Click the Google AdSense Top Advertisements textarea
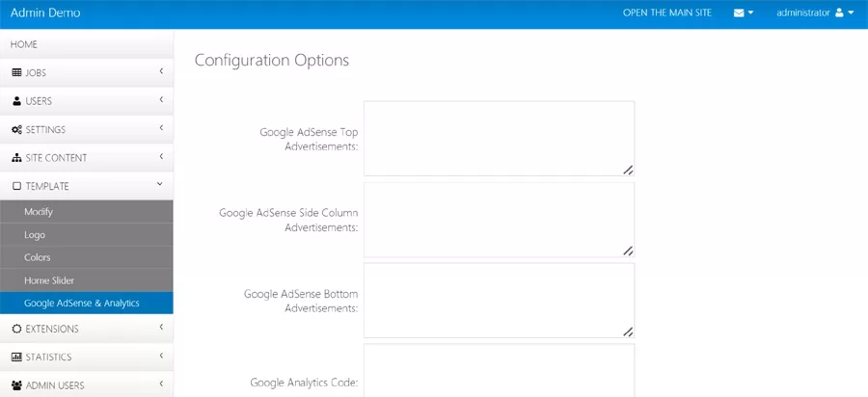The height and width of the screenshot is (397, 868). coord(499,138)
